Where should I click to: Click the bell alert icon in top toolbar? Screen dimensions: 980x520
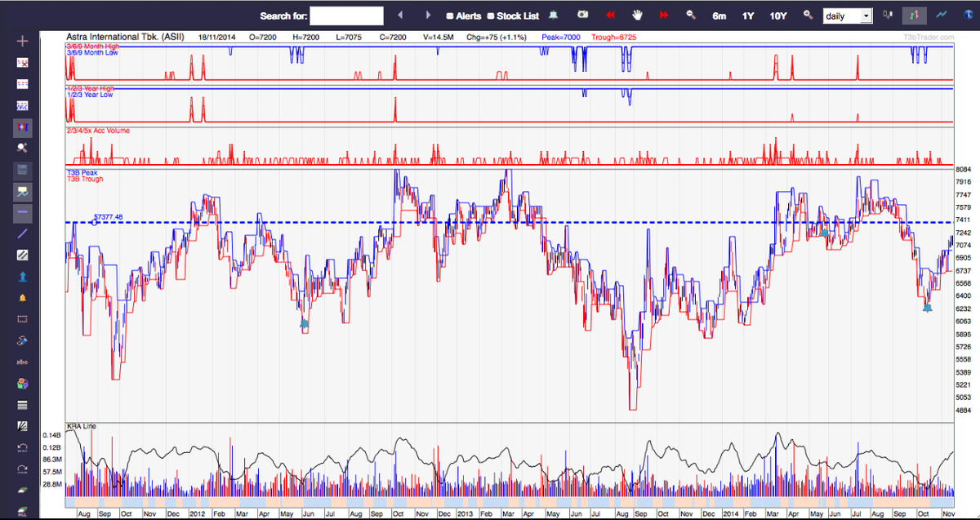coord(554,16)
